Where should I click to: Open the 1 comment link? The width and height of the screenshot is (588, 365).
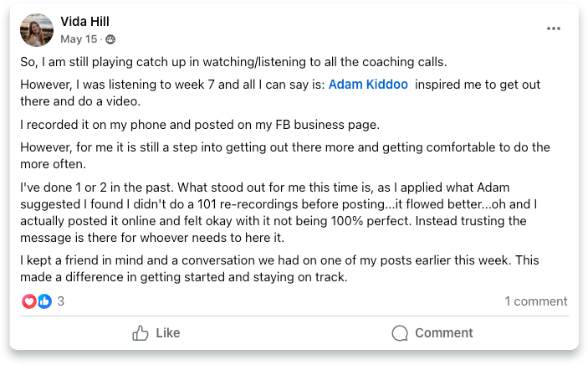tap(535, 301)
